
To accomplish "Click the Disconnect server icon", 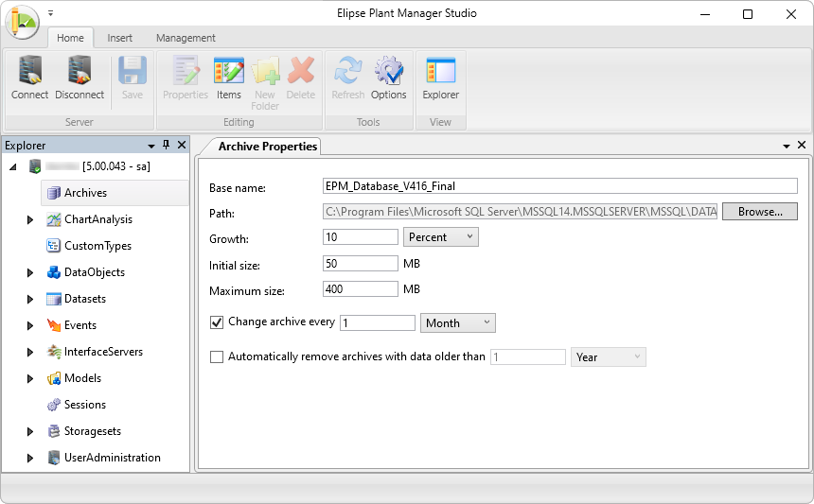I will click(x=79, y=78).
